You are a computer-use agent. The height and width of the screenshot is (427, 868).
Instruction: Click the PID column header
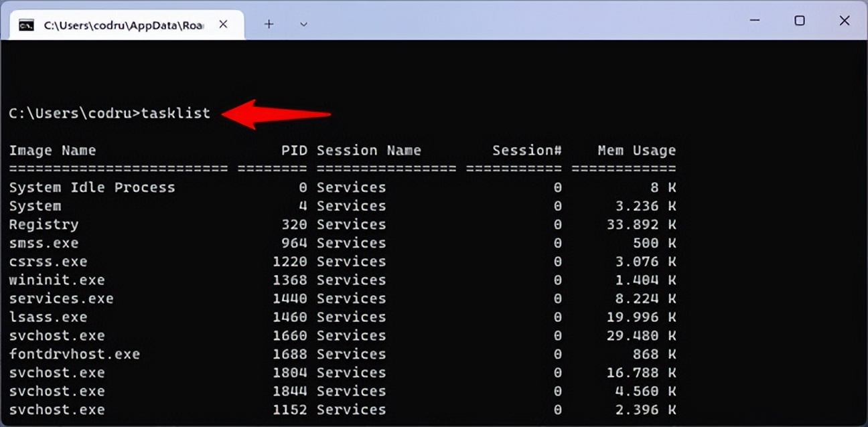click(294, 151)
